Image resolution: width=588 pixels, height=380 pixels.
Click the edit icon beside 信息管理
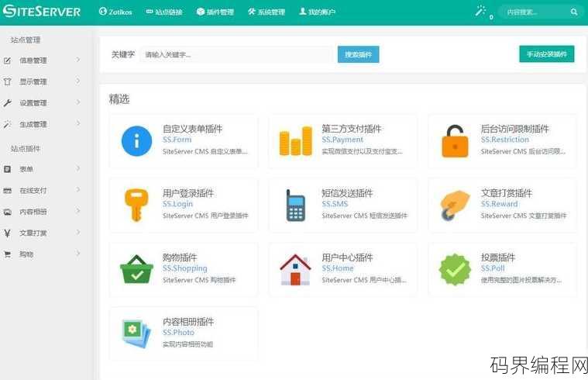point(7,60)
